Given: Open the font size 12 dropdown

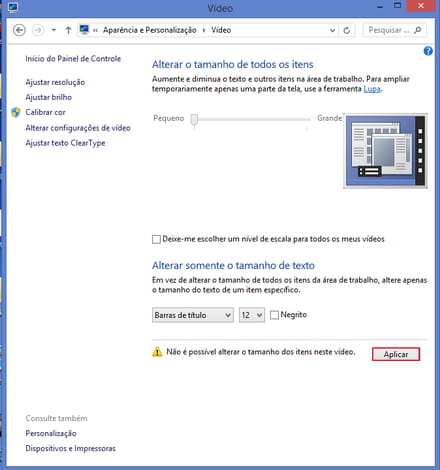Looking at the screenshot, I should point(252,315).
